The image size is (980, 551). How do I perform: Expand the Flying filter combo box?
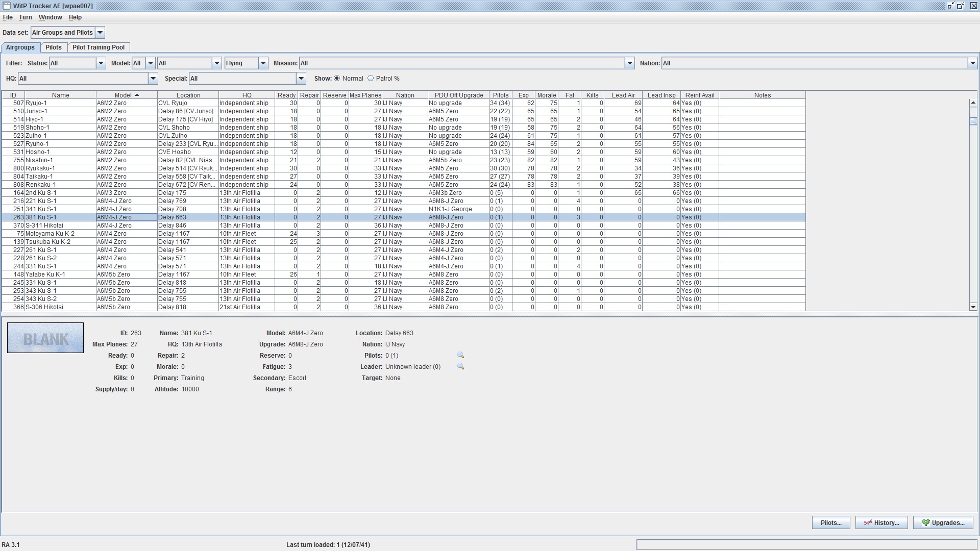[263, 63]
